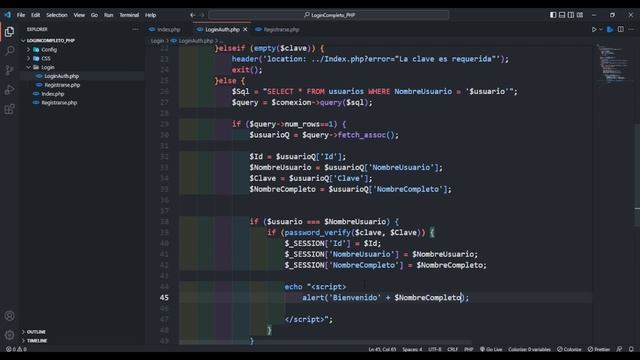Open the feedback icon in status bar
This screenshot has height=360, width=640.
coord(620,349)
